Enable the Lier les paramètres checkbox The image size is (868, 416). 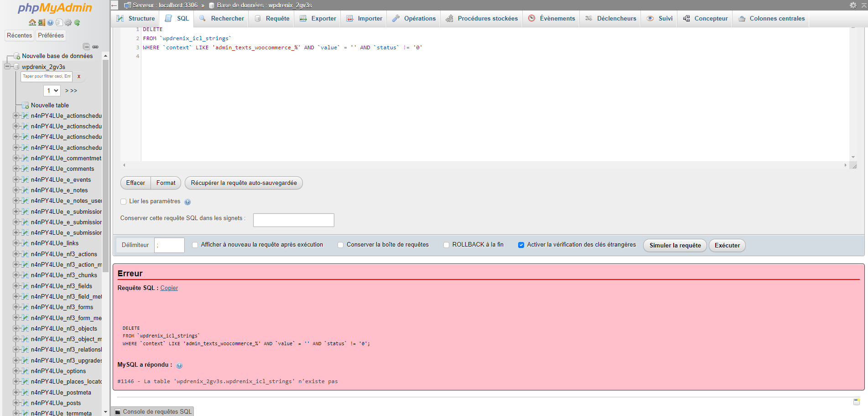click(124, 201)
